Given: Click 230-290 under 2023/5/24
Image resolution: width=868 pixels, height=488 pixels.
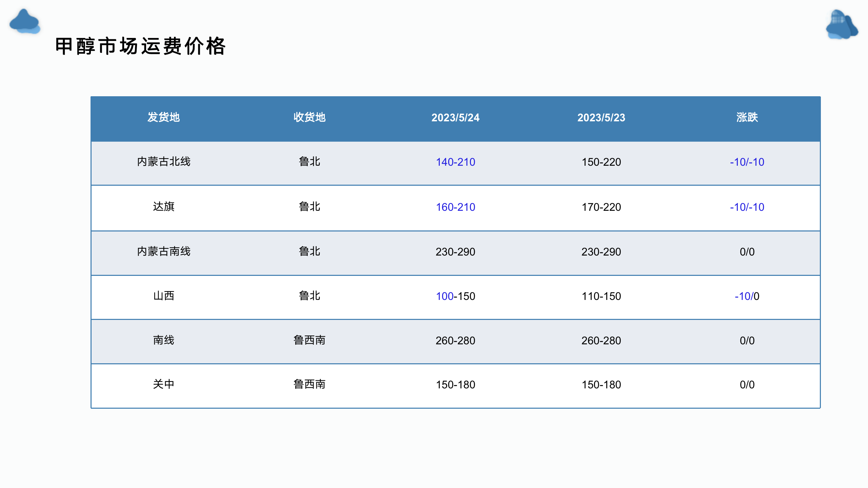Looking at the screenshot, I should pyautogui.click(x=455, y=252).
